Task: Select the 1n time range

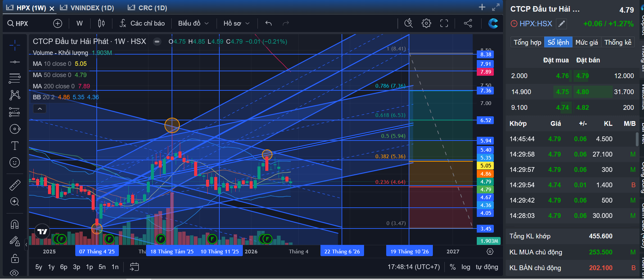Action: coord(115,267)
